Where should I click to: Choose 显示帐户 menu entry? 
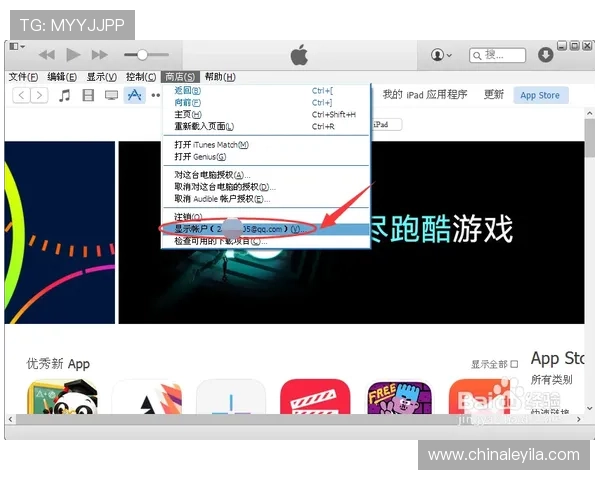point(266,229)
